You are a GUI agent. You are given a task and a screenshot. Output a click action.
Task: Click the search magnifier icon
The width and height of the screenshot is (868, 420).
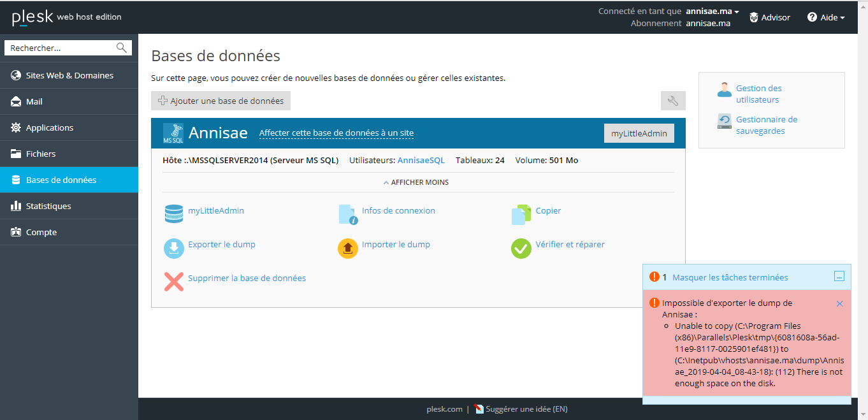point(122,48)
